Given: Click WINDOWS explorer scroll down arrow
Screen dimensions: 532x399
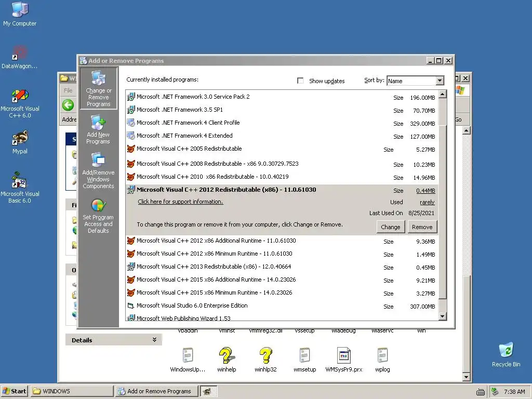Looking at the screenshot, I should pos(466,377).
